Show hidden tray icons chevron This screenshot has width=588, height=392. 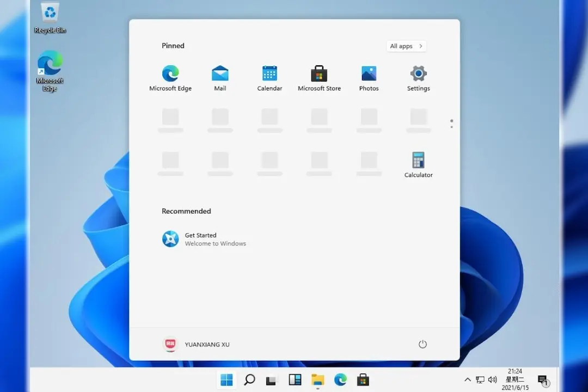(468, 379)
